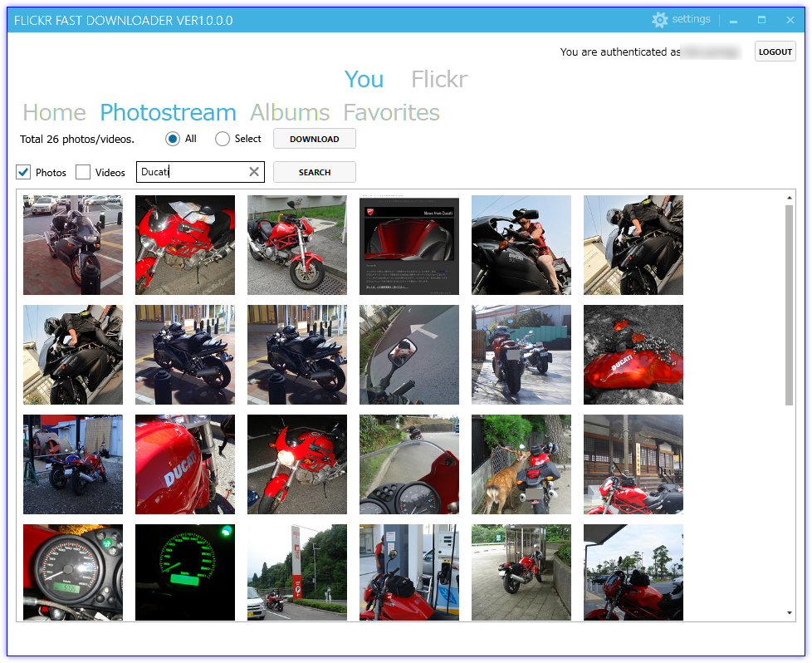This screenshot has height=663, width=812.
Task: Switch to the Flickr tab
Action: (438, 79)
